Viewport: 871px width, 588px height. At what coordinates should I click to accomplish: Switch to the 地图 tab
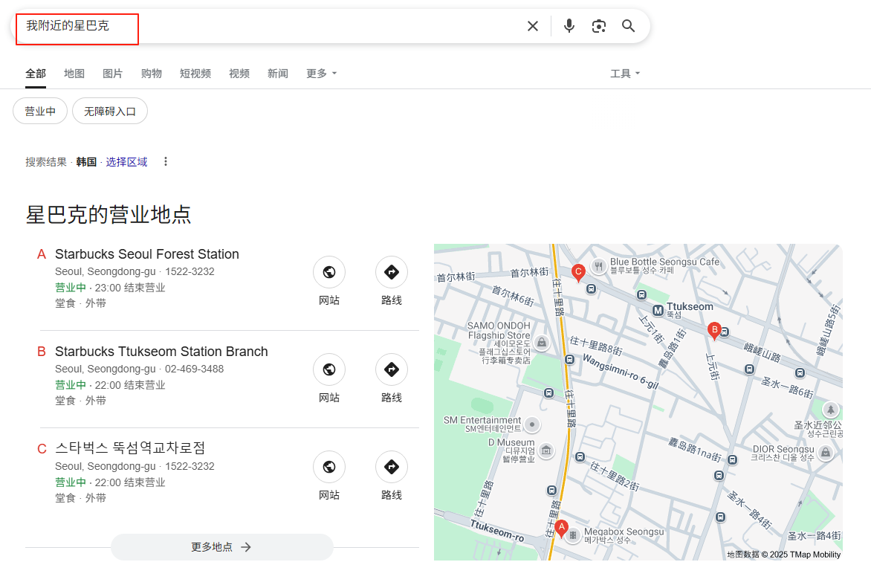click(74, 73)
